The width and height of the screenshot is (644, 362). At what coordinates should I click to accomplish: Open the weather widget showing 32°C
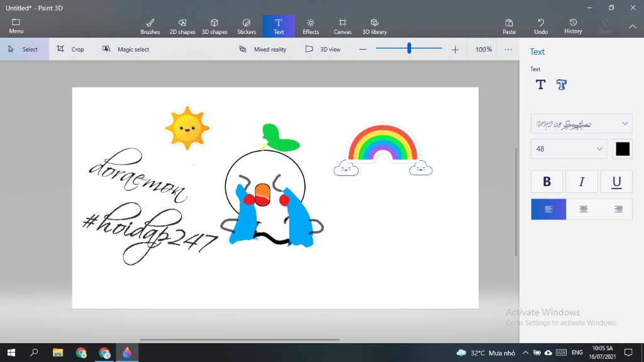click(x=486, y=353)
